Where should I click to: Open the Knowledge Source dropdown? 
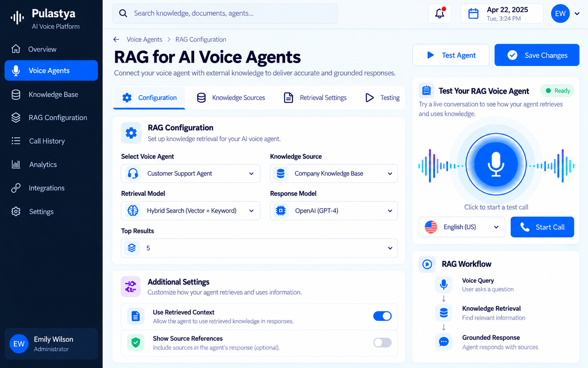(334, 174)
